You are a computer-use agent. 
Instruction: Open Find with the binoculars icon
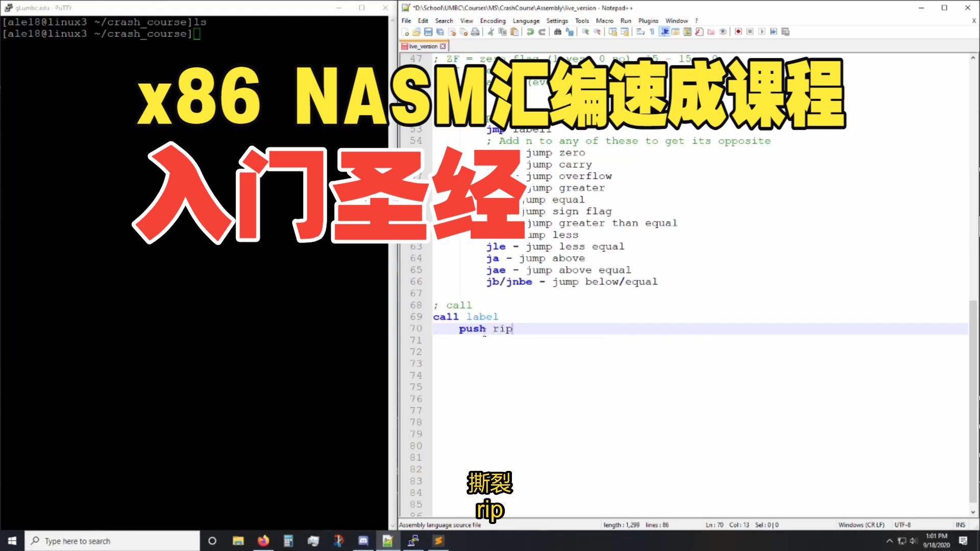point(557,32)
